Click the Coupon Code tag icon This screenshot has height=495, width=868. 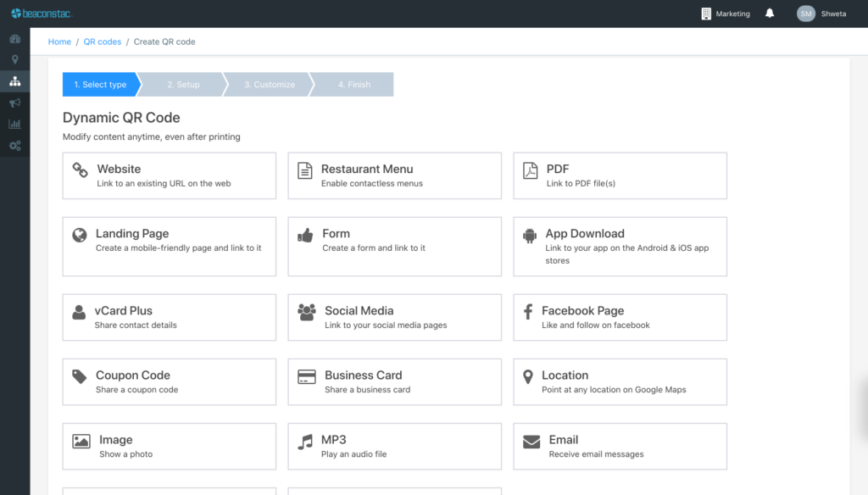[x=80, y=376]
